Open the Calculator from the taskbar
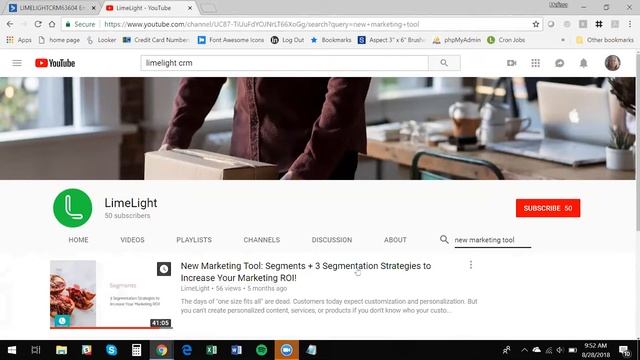 click(x=136, y=350)
